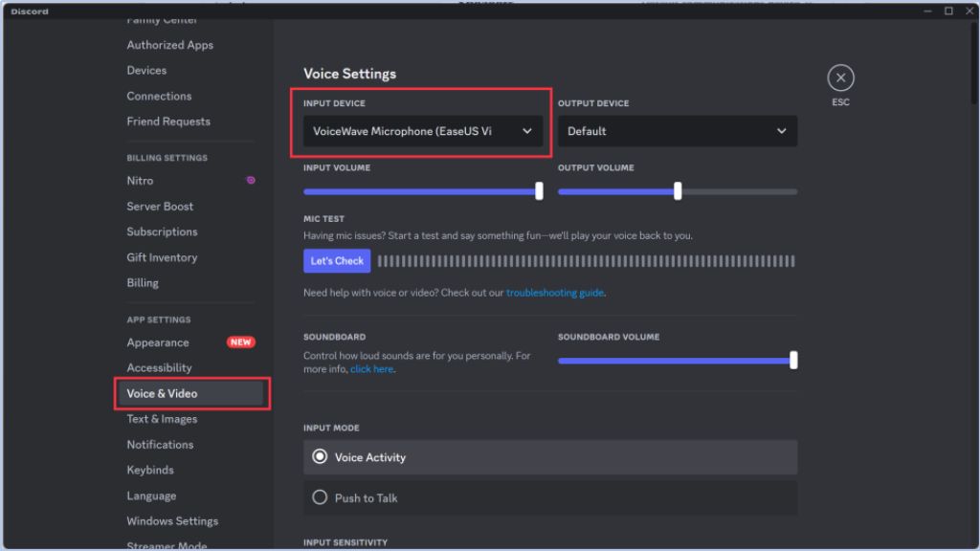Open the Input Device dropdown
This screenshot has height=551, width=980.
pos(422,131)
